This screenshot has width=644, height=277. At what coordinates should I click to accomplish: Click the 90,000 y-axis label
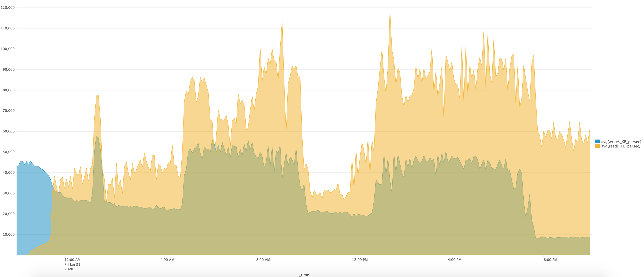click(x=9, y=69)
